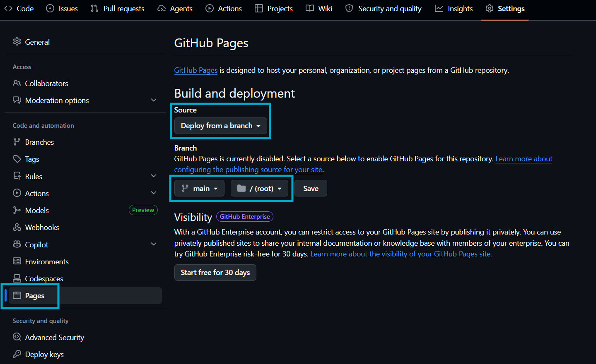This screenshot has height=364, width=596.
Task: Open the Webhooks icon in sidebar
Action: [x=17, y=227]
